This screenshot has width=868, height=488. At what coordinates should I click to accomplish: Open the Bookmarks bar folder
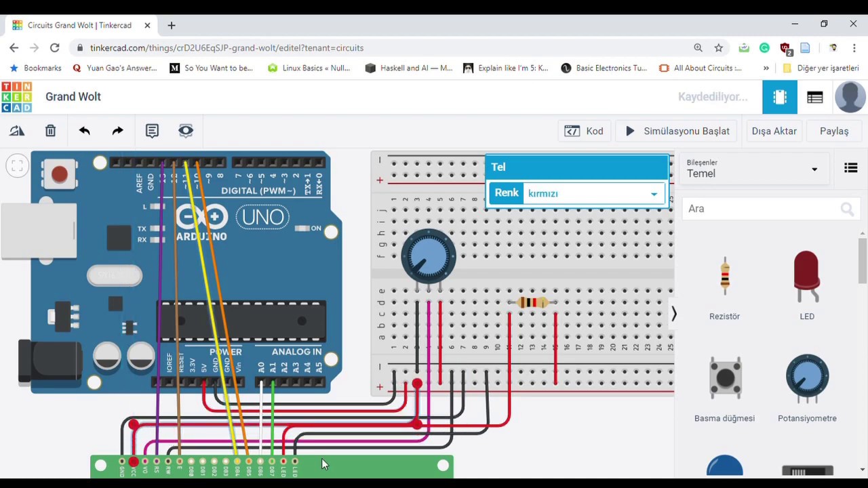click(35, 68)
